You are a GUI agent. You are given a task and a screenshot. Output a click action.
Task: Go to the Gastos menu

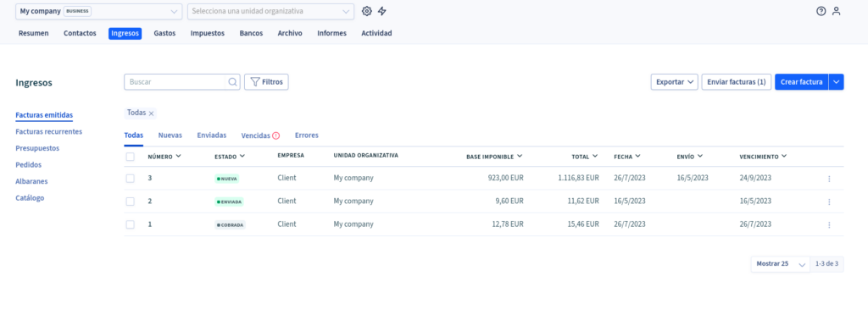tap(164, 33)
